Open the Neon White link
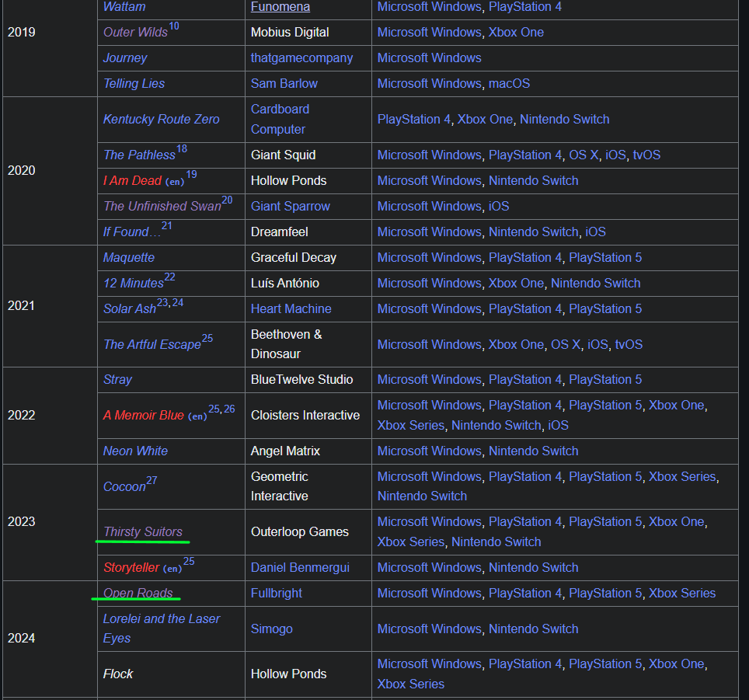 click(136, 451)
